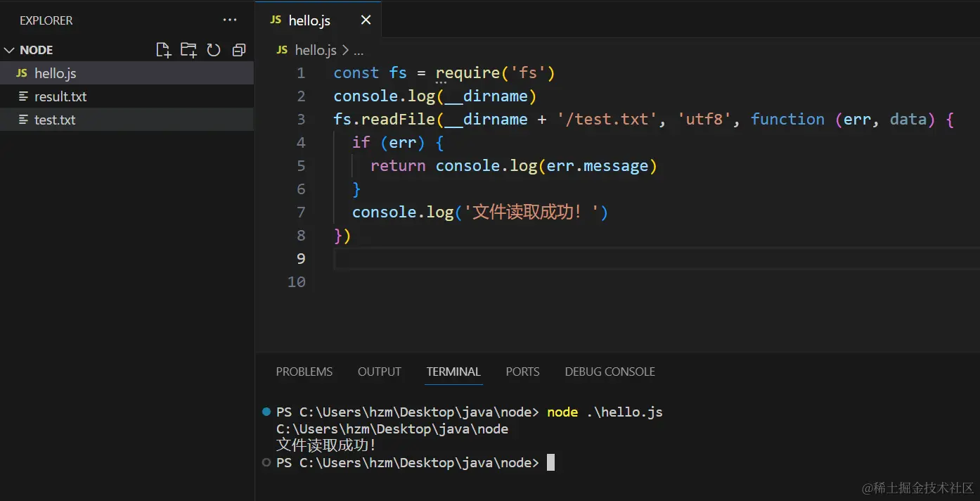Select the TERMINAL panel tab
The height and width of the screenshot is (501, 980).
click(453, 372)
